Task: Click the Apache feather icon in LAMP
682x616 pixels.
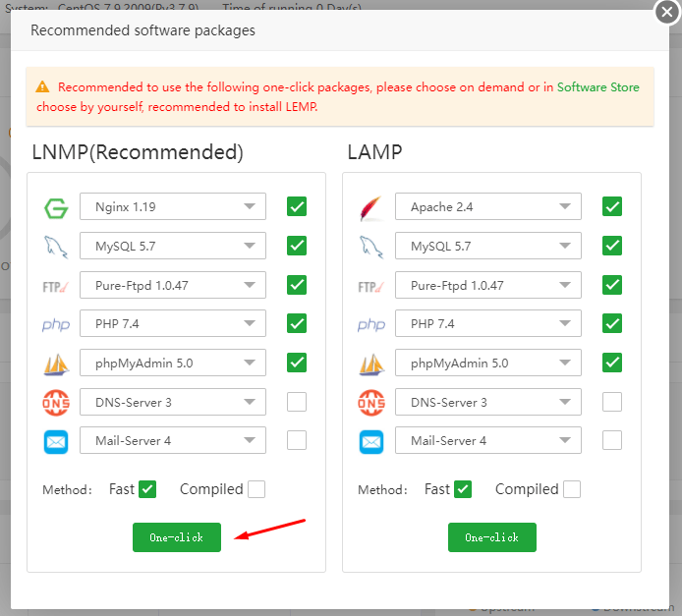Action: pos(371,207)
